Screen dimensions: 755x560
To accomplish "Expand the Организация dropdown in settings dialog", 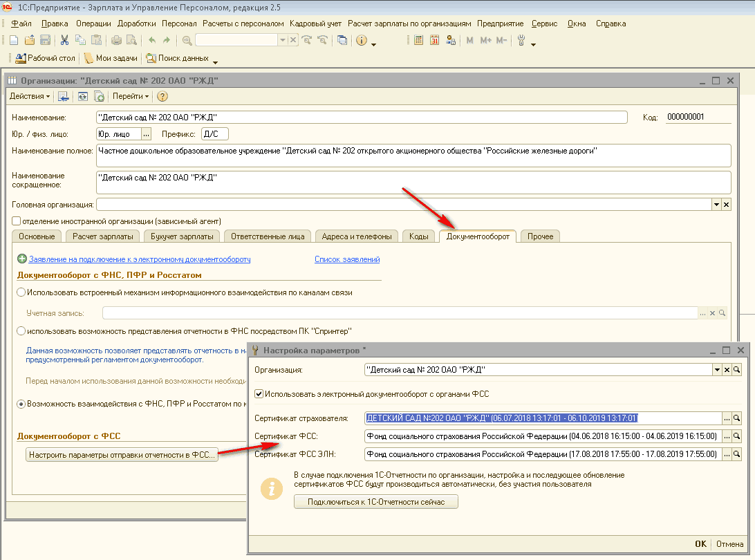I will (718, 370).
